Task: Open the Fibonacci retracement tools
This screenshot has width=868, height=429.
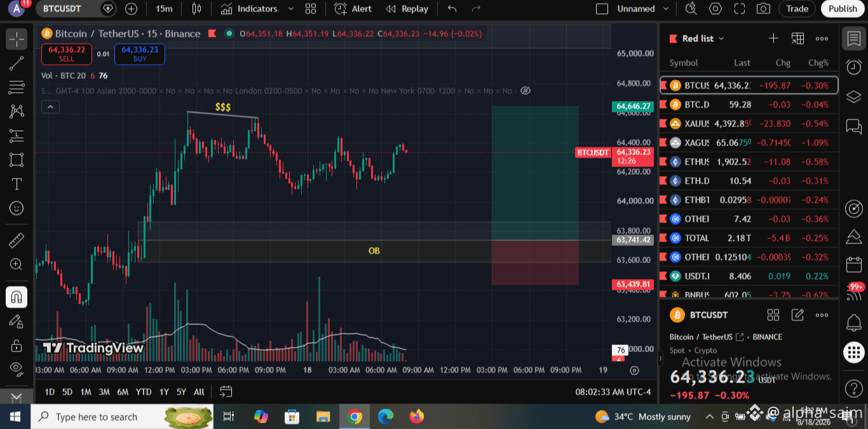Action: pyautogui.click(x=17, y=87)
